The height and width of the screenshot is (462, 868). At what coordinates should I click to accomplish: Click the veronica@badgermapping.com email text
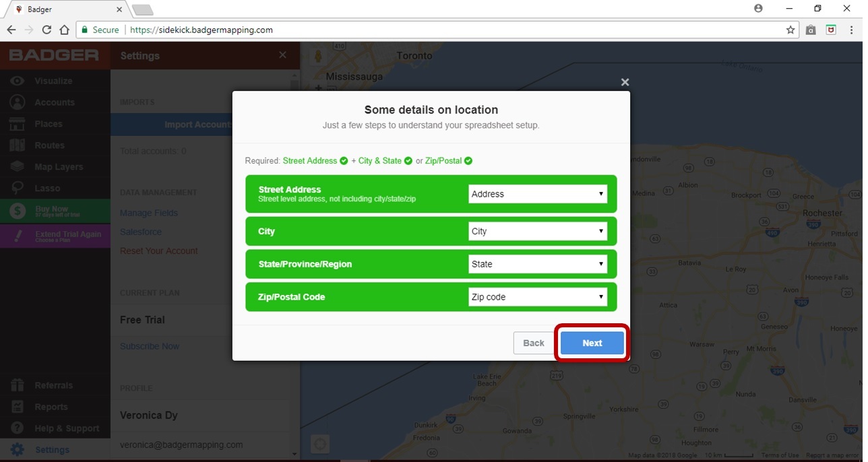(x=181, y=444)
